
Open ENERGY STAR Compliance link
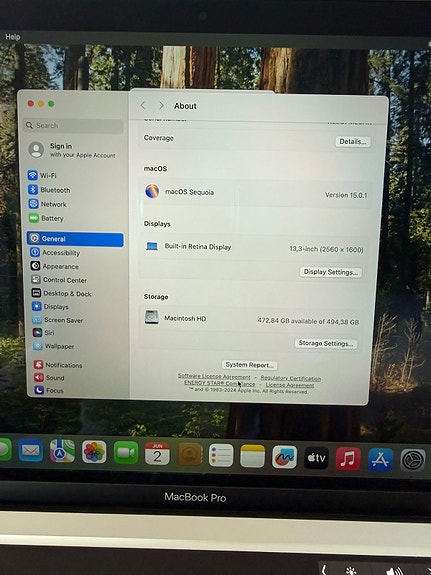pos(219,383)
